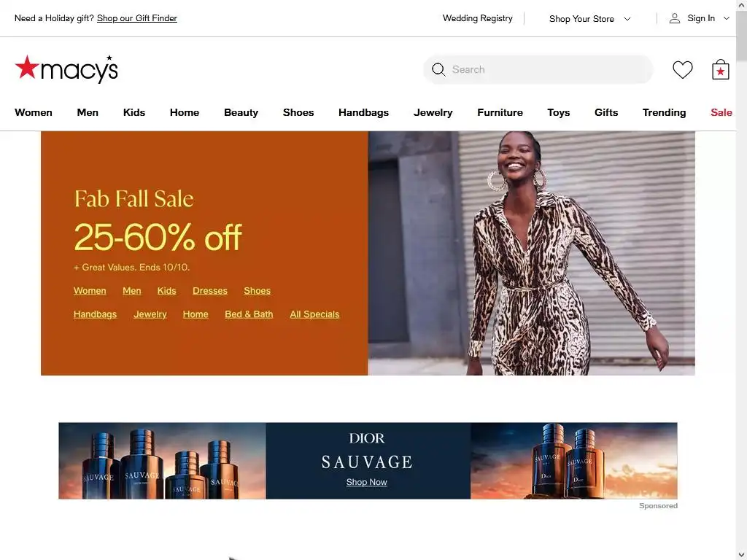747x560 pixels.
Task: Expand the Sign In dropdown arrow
Action: [726, 18]
